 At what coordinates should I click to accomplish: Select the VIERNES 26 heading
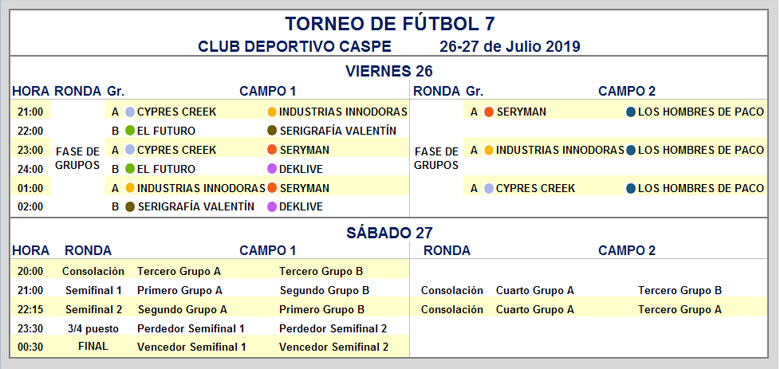pos(389,71)
